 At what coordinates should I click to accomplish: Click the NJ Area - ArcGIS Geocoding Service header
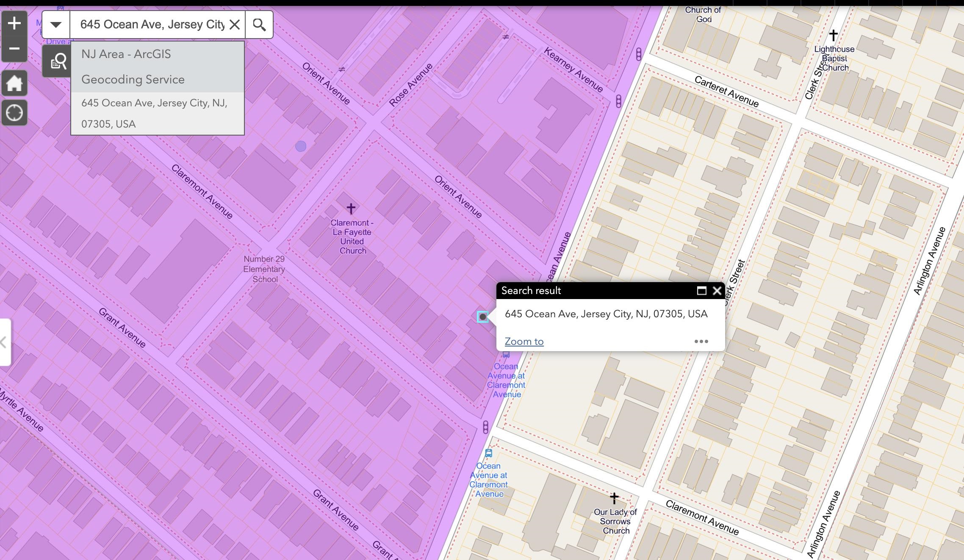pos(158,67)
